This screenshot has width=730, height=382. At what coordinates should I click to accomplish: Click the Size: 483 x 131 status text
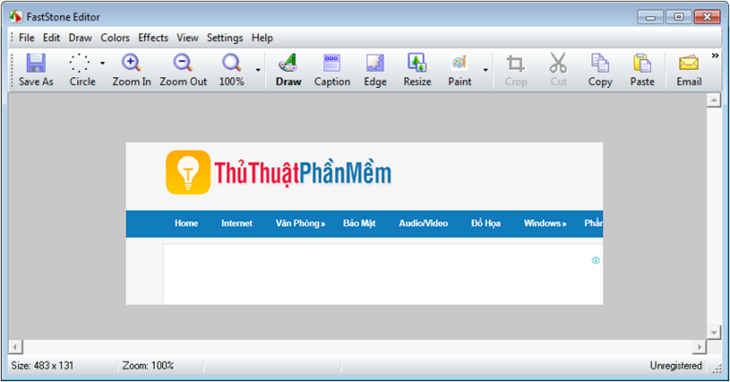tap(42, 366)
